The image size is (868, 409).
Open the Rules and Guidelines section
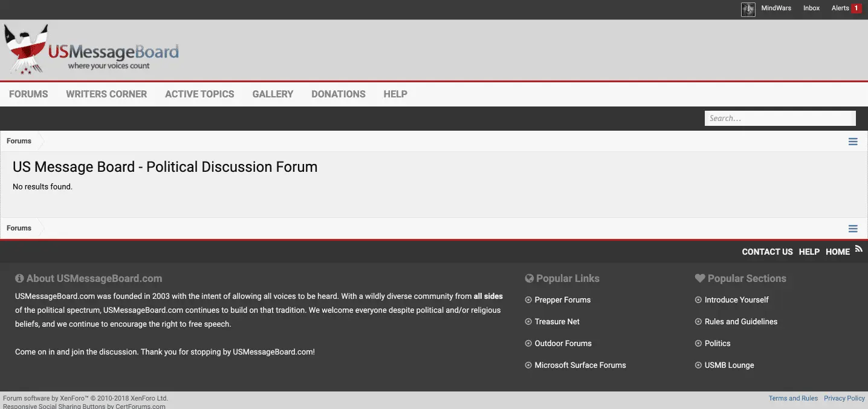740,322
